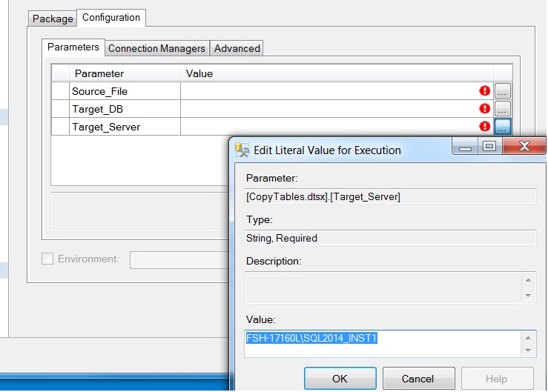548x392 pixels.
Task: Toggle the Environment checkbox
Action: pos(47,259)
